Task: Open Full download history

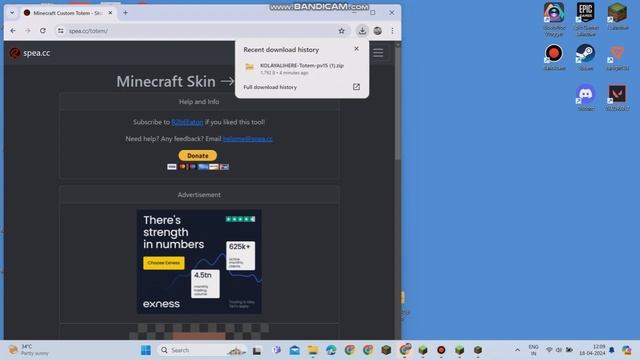Action: point(270,87)
